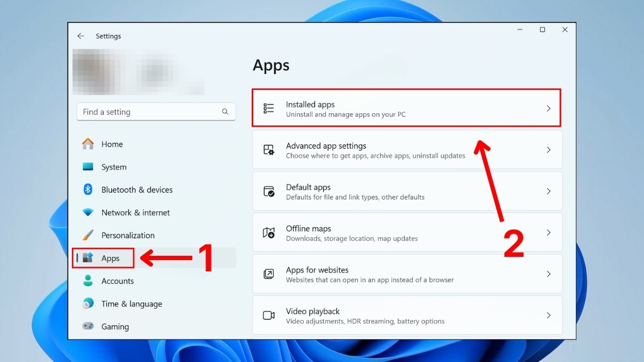
Task: Click the Default apps checkmark icon
Action: [268, 191]
